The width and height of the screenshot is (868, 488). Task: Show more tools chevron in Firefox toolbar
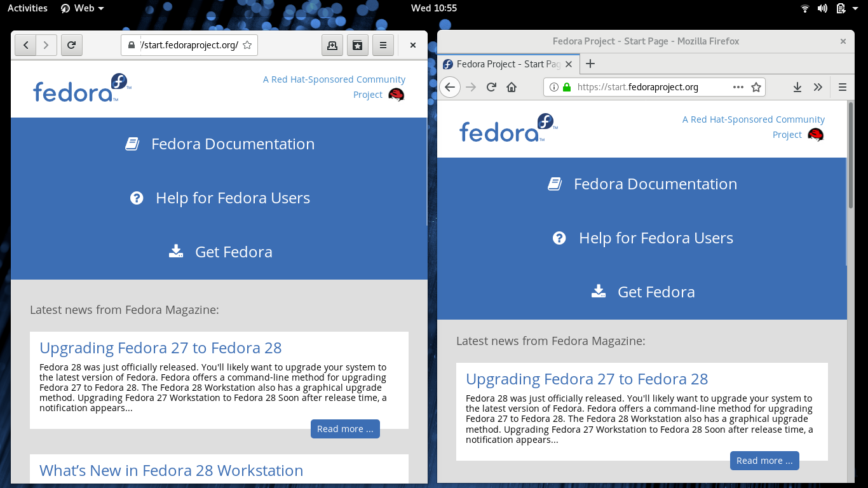[x=818, y=87]
